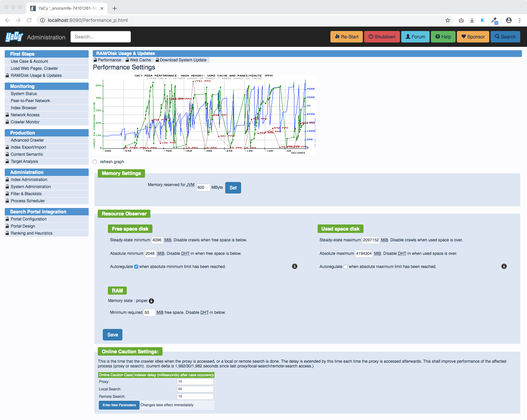Open Chrome three-dot menu
The height and width of the screenshot is (420, 527).
click(x=520, y=20)
